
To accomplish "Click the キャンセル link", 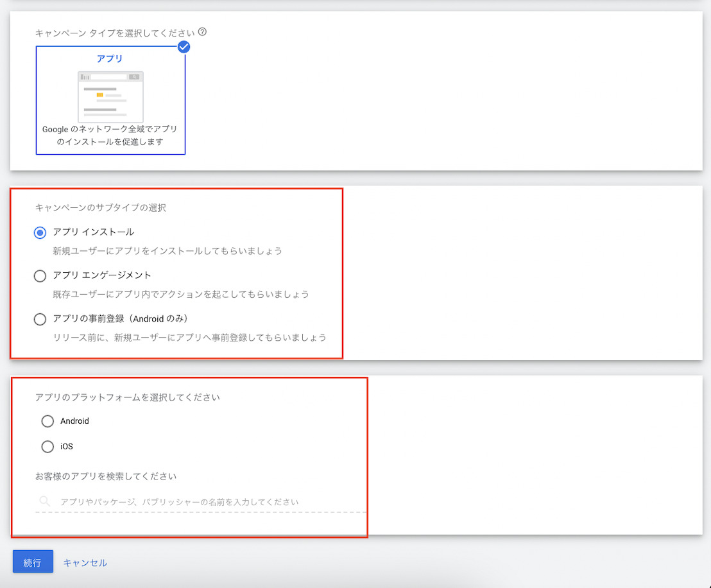I will click(x=85, y=563).
